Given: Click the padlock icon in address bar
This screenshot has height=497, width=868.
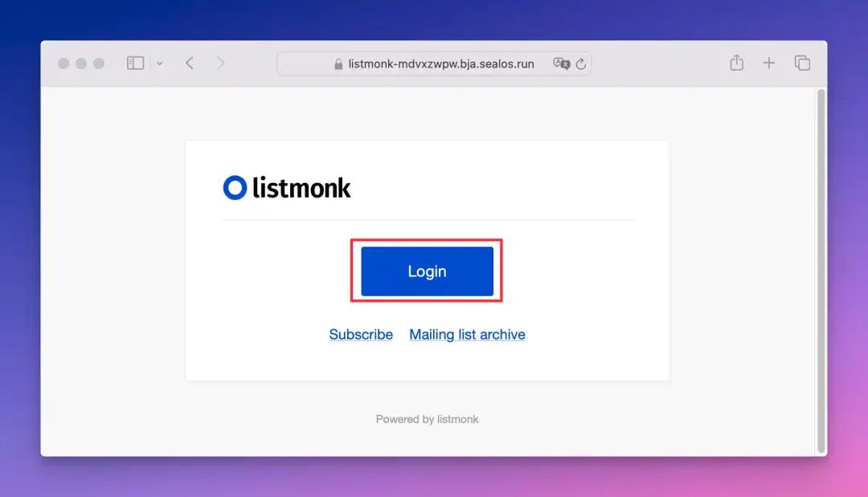Looking at the screenshot, I should (338, 64).
